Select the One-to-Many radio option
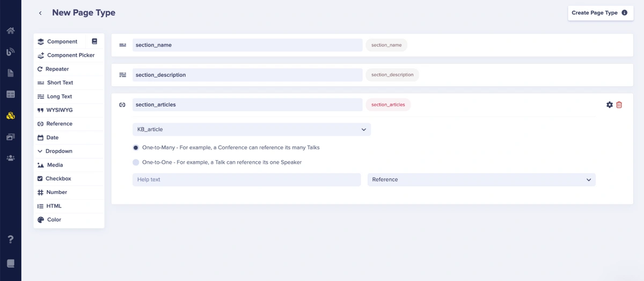644x281 pixels. (136, 148)
